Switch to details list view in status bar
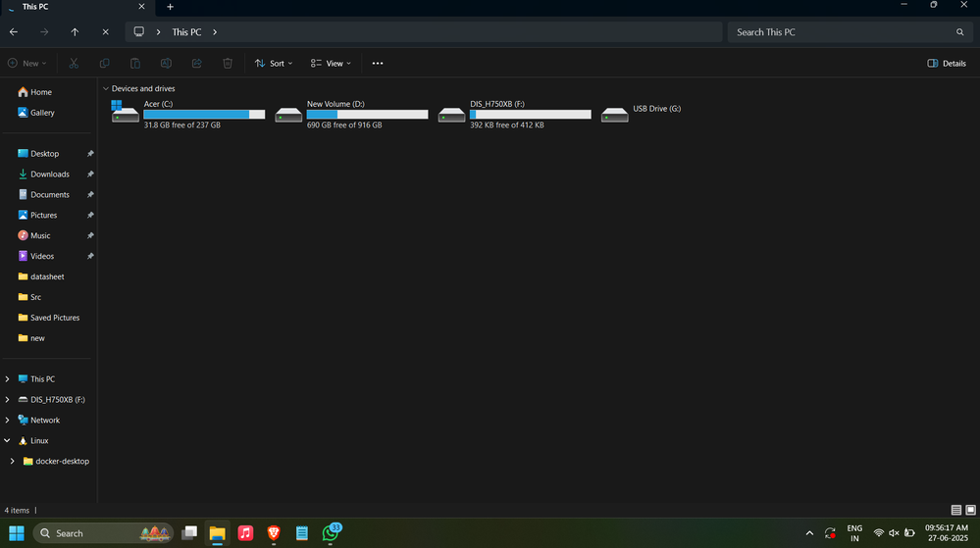980x548 pixels. pyautogui.click(x=956, y=510)
